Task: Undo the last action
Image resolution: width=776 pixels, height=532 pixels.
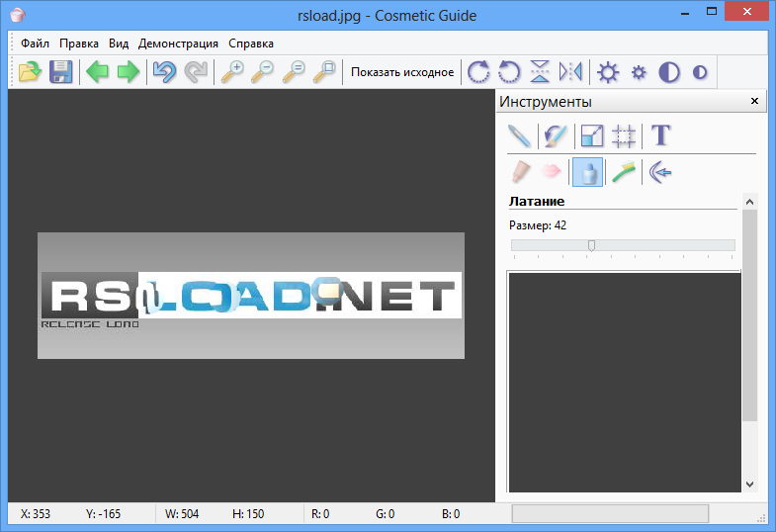Action: tap(164, 72)
